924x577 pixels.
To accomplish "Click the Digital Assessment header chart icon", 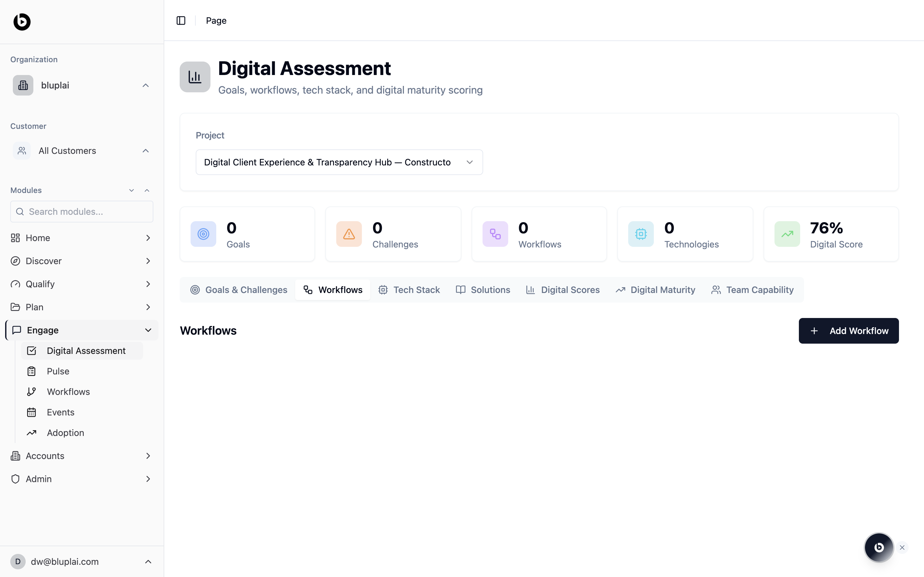I will click(195, 77).
